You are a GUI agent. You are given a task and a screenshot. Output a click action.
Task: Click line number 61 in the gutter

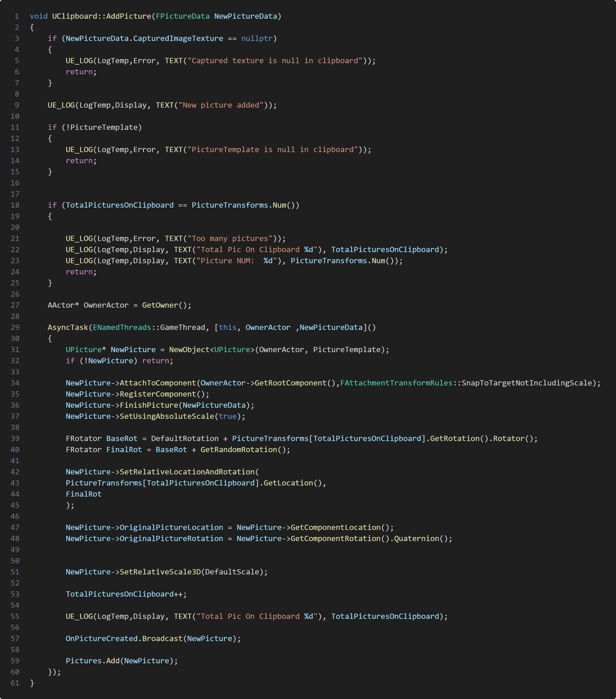tap(15, 683)
